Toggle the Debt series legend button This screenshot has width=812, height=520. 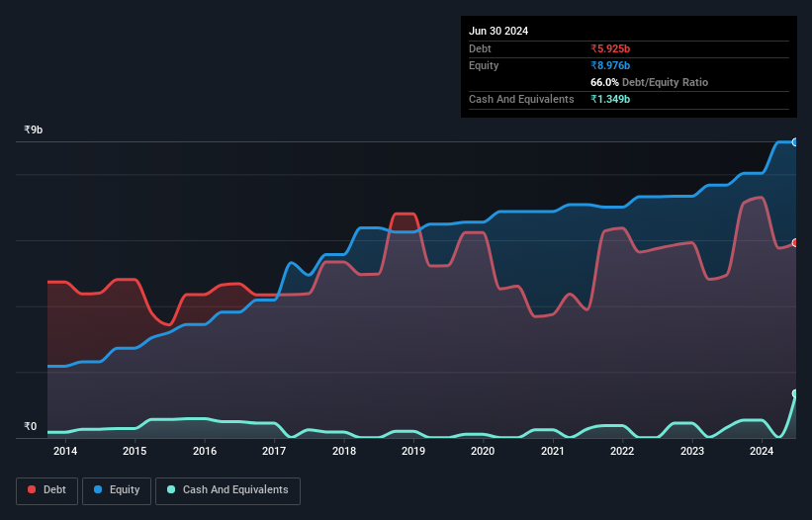tap(46, 490)
